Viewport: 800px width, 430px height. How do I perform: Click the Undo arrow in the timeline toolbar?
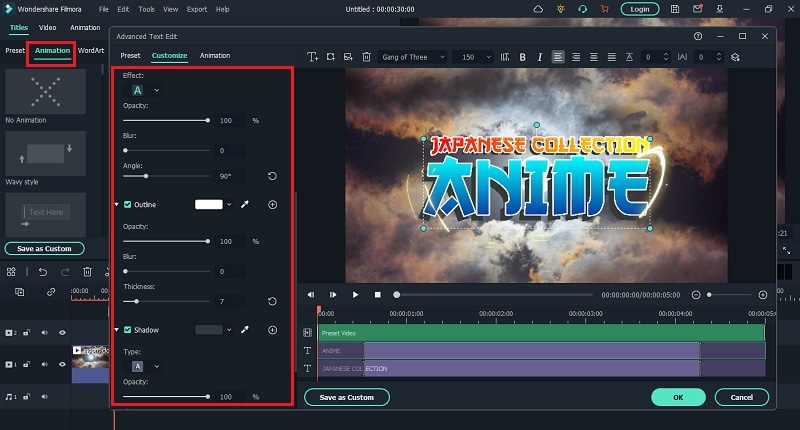42,271
